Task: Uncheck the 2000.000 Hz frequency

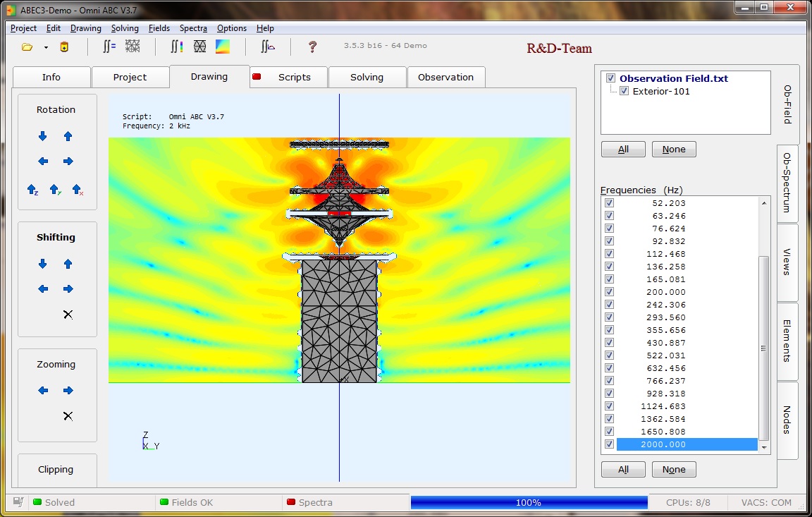Action: 609,444
